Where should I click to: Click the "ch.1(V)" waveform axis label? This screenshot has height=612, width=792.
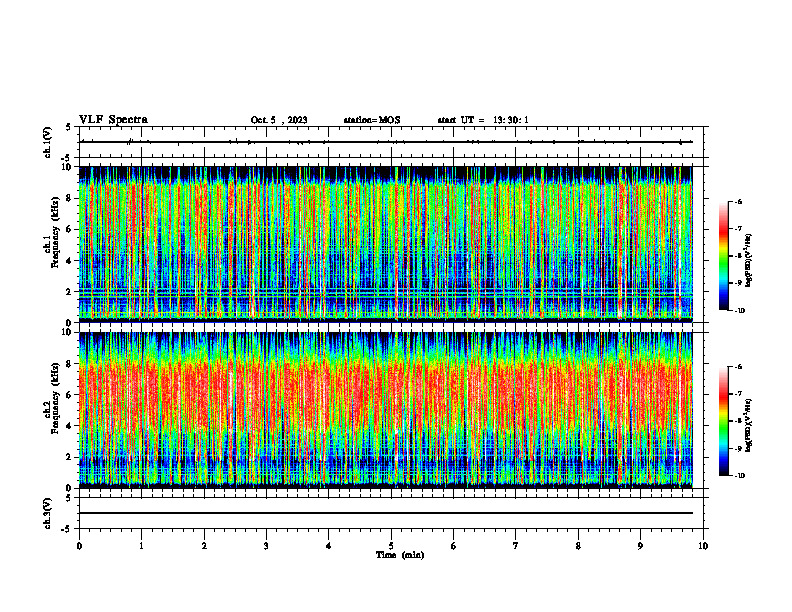(48, 142)
